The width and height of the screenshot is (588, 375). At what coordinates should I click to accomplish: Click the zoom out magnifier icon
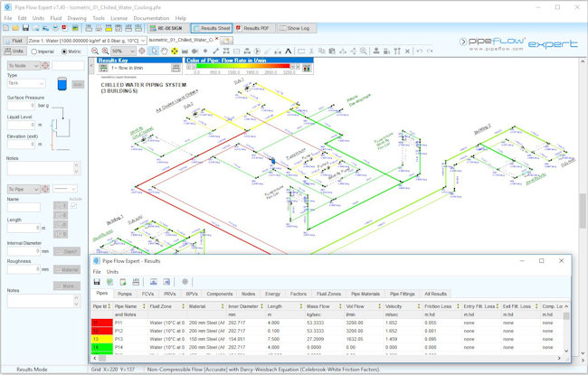click(95, 51)
